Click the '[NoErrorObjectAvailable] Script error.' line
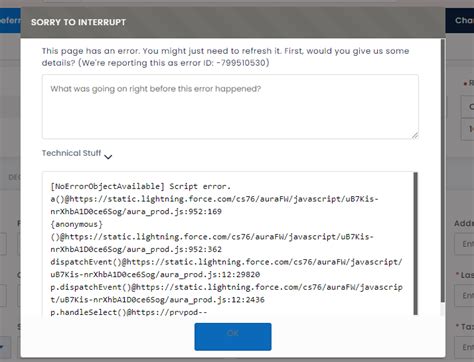The width and height of the screenshot is (474, 362). pos(140,186)
